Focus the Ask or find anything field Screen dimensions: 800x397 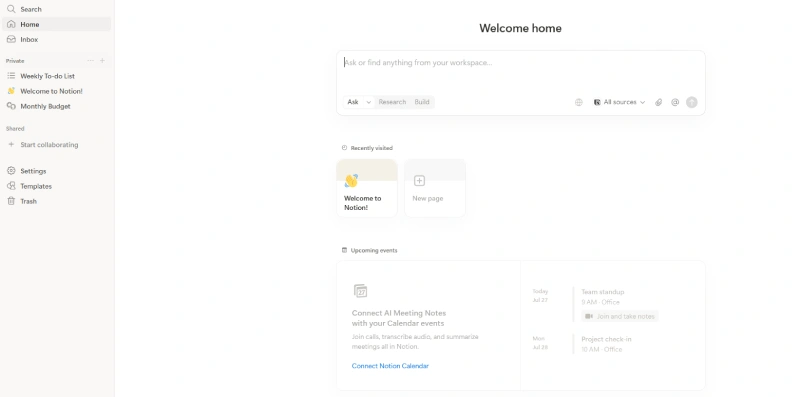pyautogui.click(x=520, y=63)
